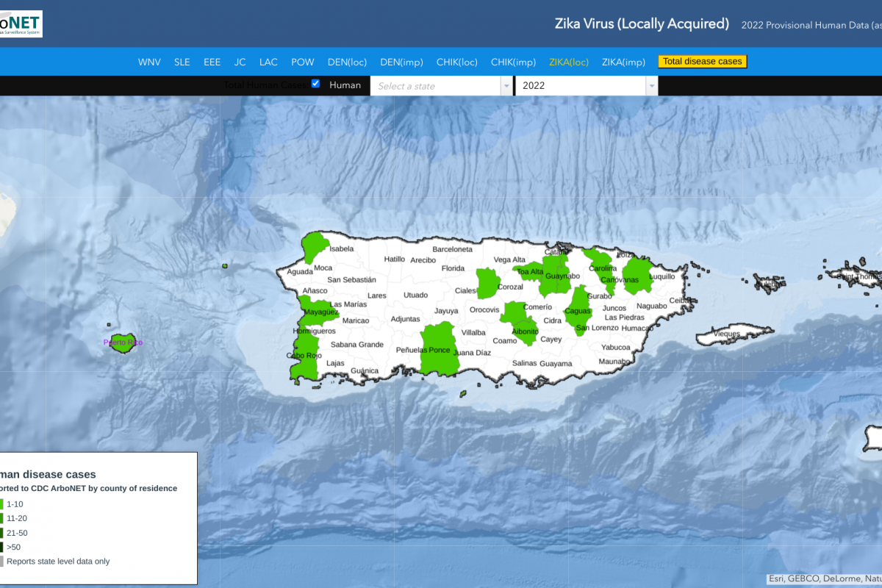
Task: Switch to ZIKA(imp) tab
Action: click(623, 62)
